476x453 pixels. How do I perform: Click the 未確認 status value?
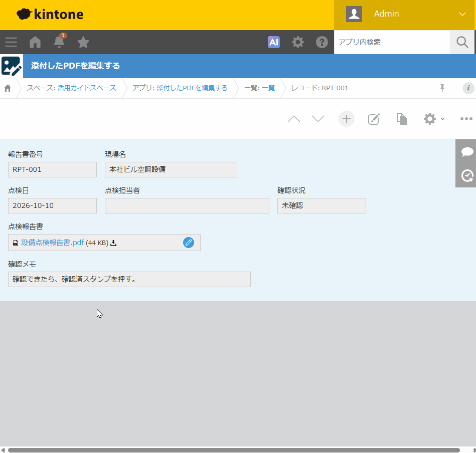(x=322, y=205)
